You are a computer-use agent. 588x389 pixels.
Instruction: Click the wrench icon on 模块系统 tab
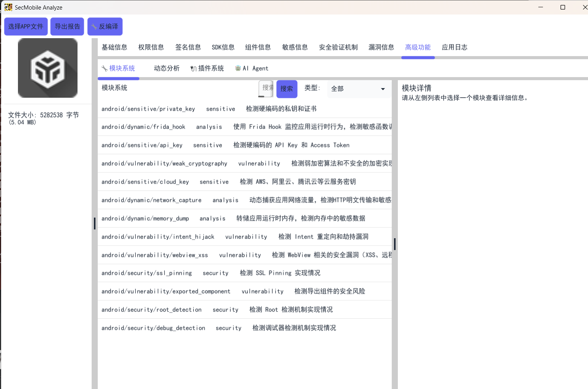(x=104, y=68)
